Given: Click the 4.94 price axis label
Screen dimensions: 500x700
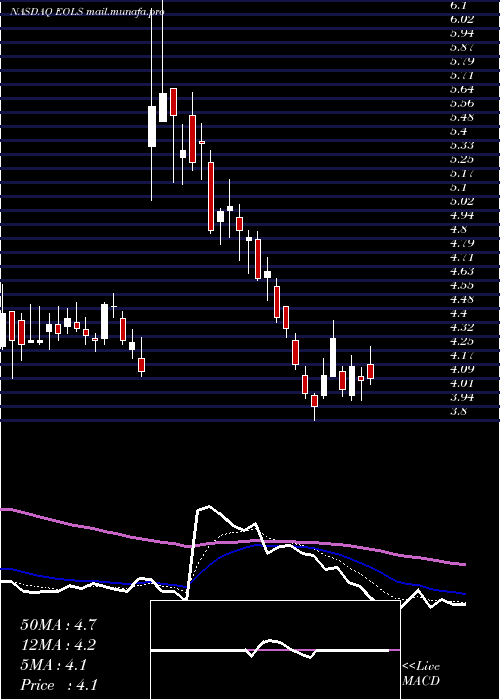Looking at the screenshot, I should point(462,215).
